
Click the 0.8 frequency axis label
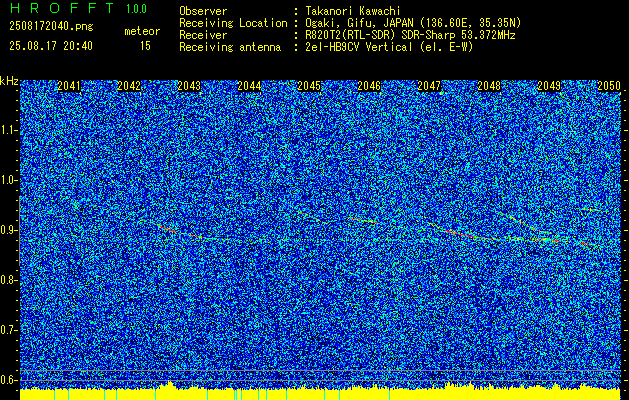(9, 280)
